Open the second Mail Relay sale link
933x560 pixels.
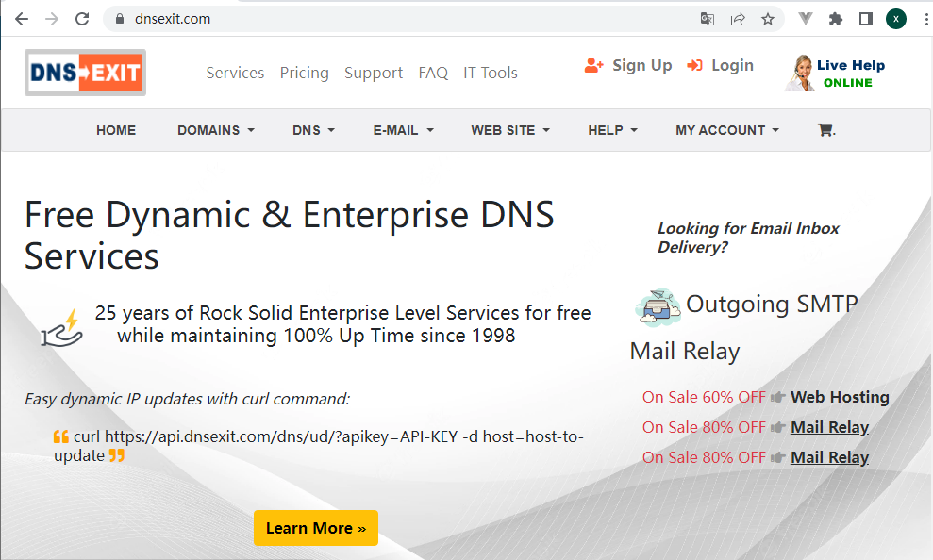tap(829, 458)
